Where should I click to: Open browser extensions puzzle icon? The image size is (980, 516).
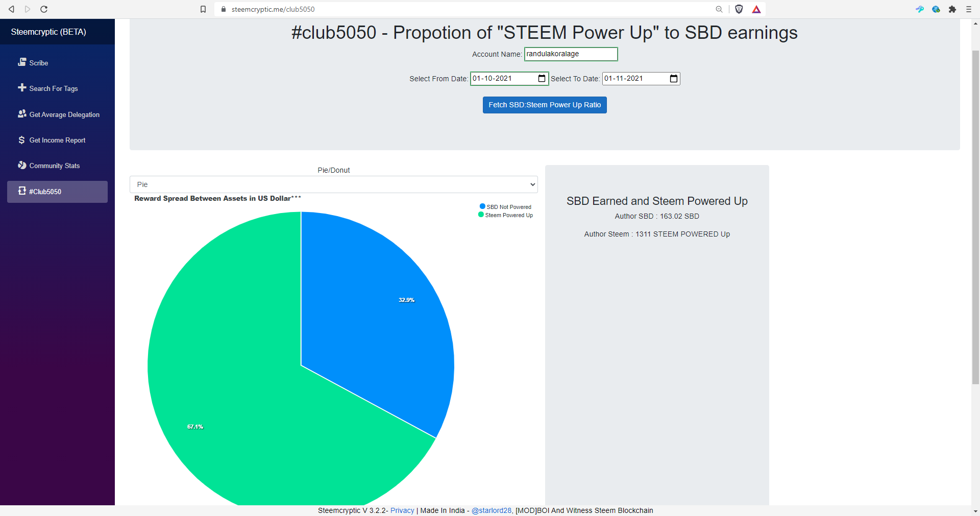point(952,9)
